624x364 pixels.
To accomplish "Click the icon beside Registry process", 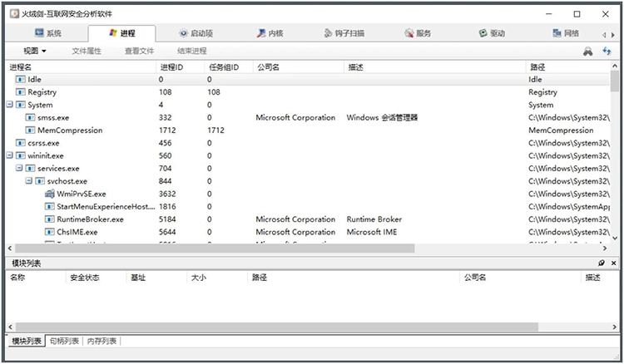I will point(21,92).
